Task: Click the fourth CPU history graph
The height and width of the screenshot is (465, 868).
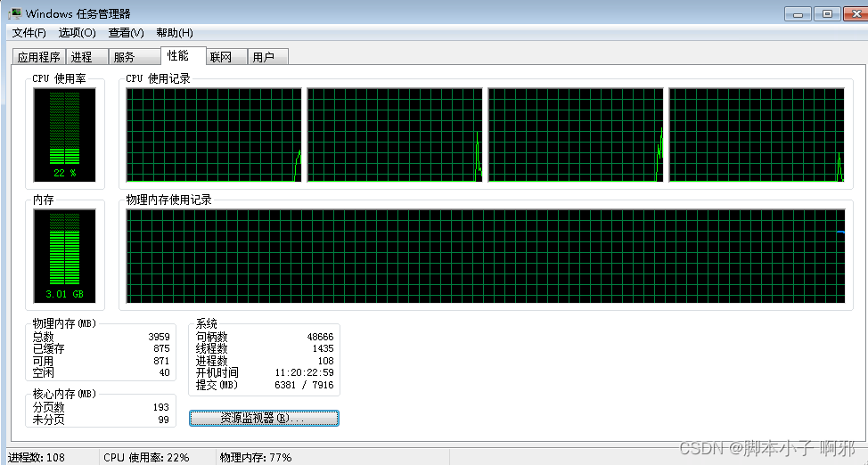Action: click(x=757, y=135)
